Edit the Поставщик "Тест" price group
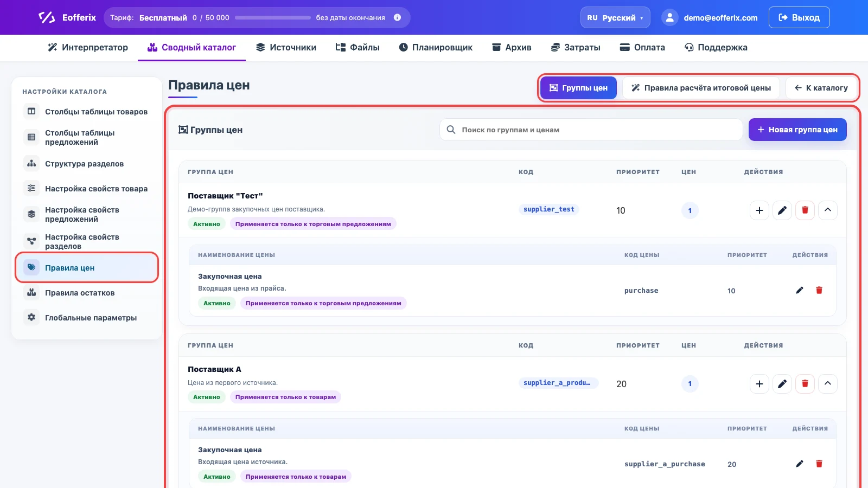 point(782,210)
